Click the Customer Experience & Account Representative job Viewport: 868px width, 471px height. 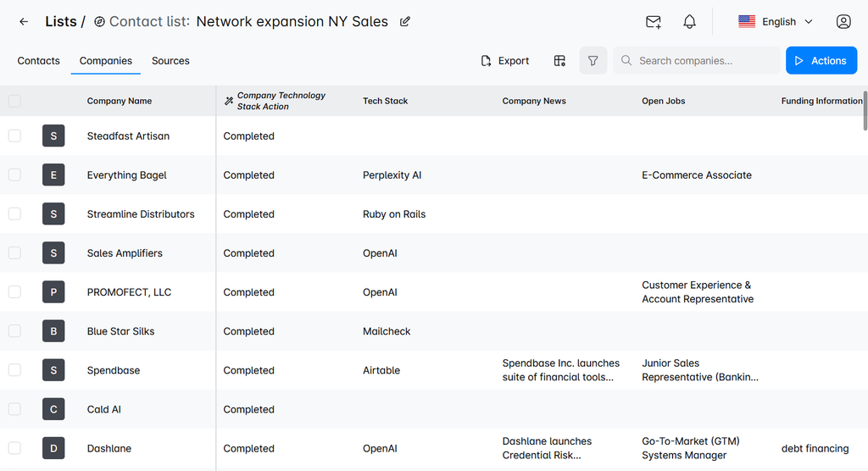click(x=698, y=291)
